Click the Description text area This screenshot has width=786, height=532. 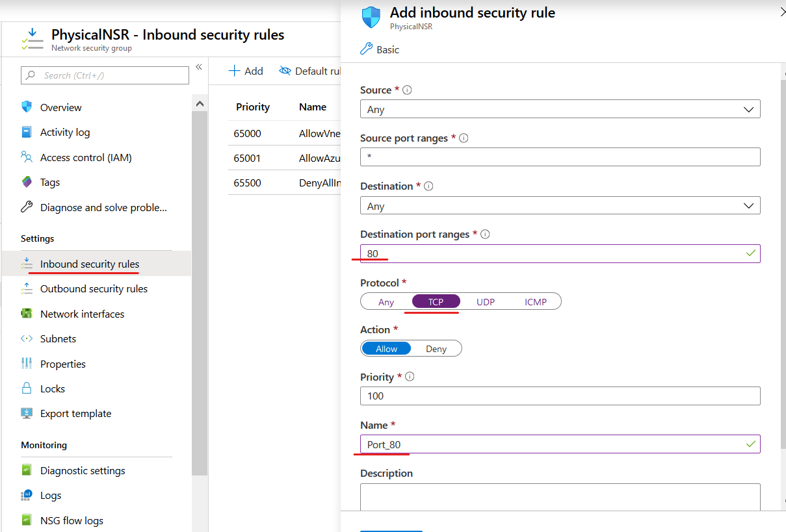[560, 497]
